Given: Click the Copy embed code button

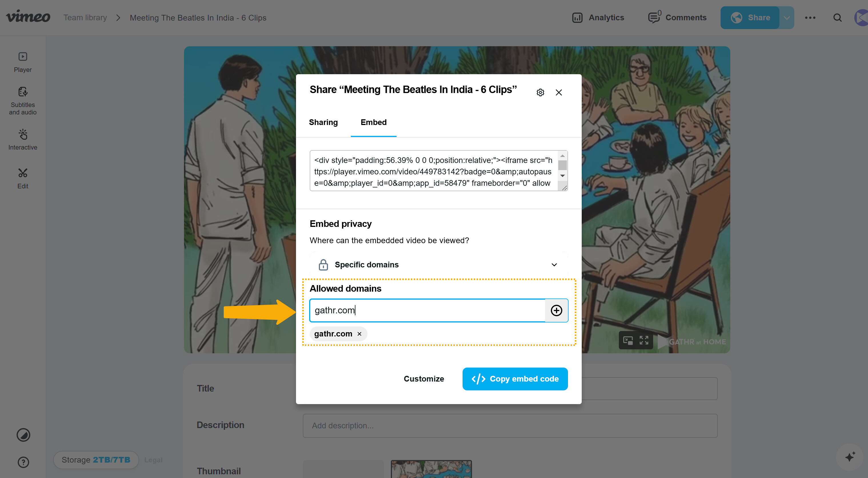Looking at the screenshot, I should tap(515, 379).
